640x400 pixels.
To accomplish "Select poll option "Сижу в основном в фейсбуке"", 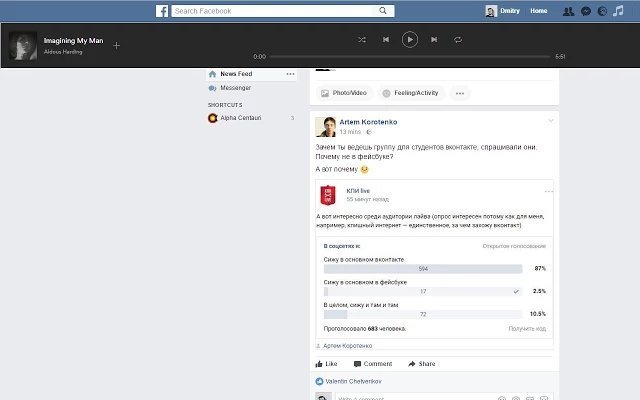I will click(423, 291).
